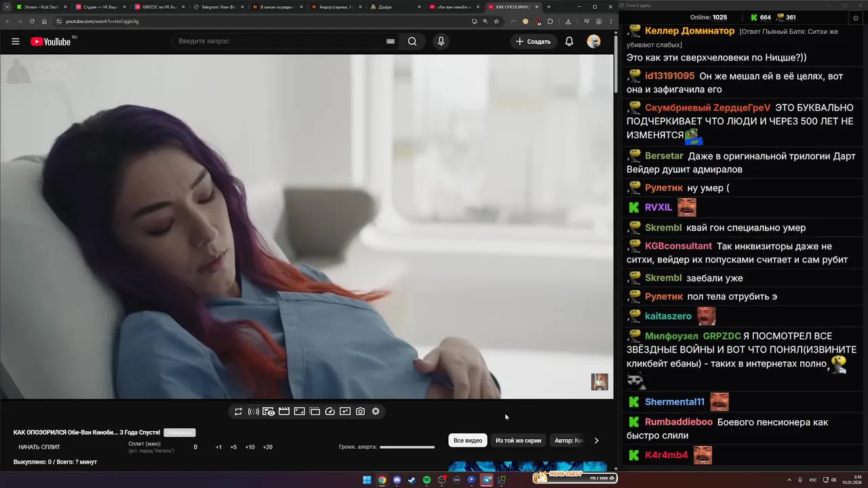This screenshot has height=488, width=868.
Task: Open YouTube notifications bell
Action: coord(569,41)
